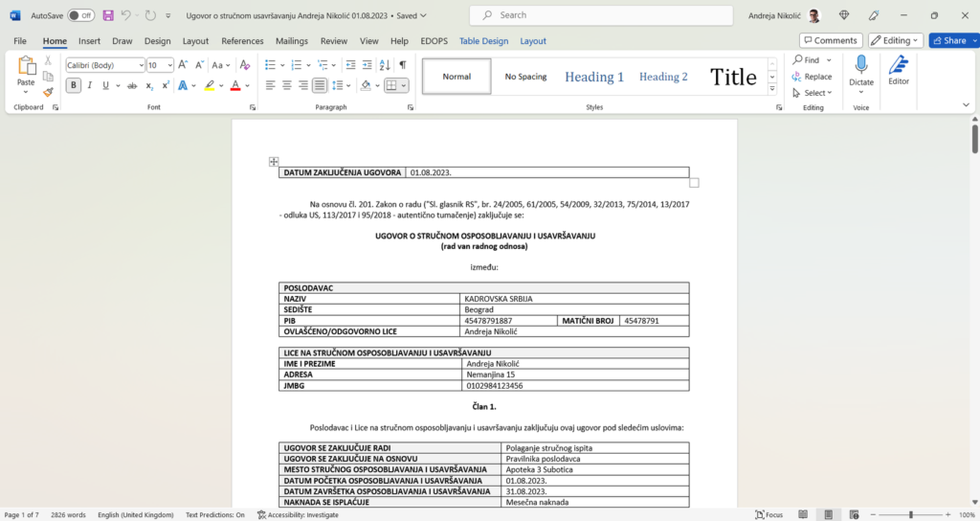This screenshot has width=980, height=521.
Task: Click the Save icon in title bar
Action: tap(108, 15)
